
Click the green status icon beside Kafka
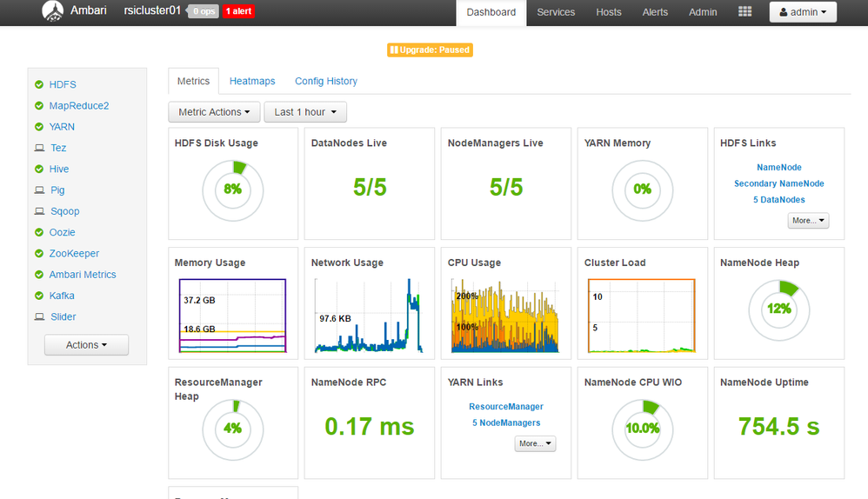coord(39,296)
